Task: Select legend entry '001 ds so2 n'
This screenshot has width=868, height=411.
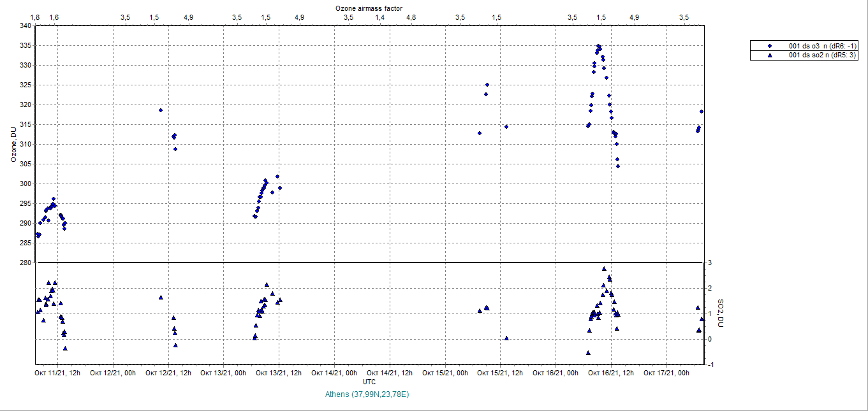Action: [823, 55]
